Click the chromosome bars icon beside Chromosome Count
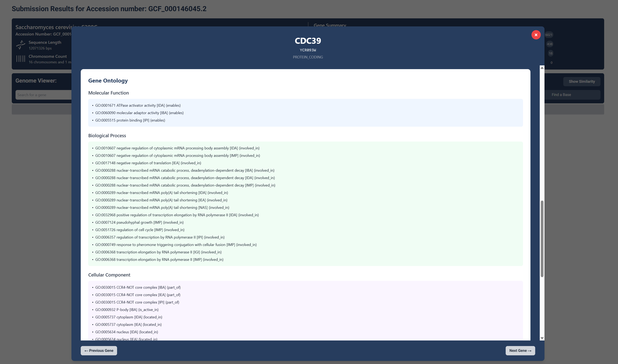 (x=21, y=59)
